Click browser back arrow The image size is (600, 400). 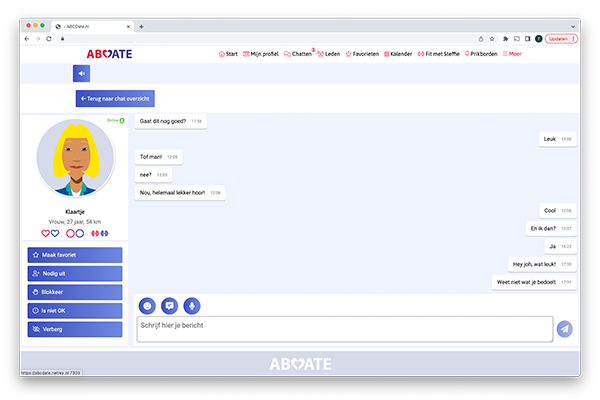(x=27, y=39)
